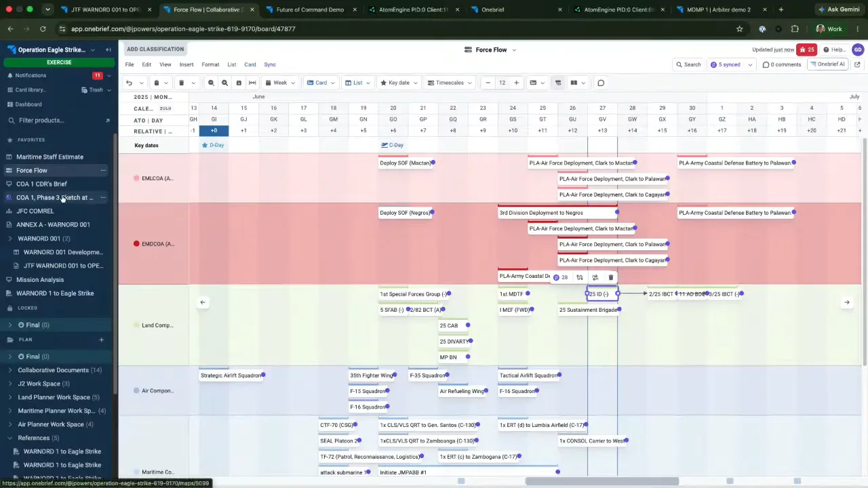Open the comment bubble toolbar icon
868x488 pixels.
[601, 83]
